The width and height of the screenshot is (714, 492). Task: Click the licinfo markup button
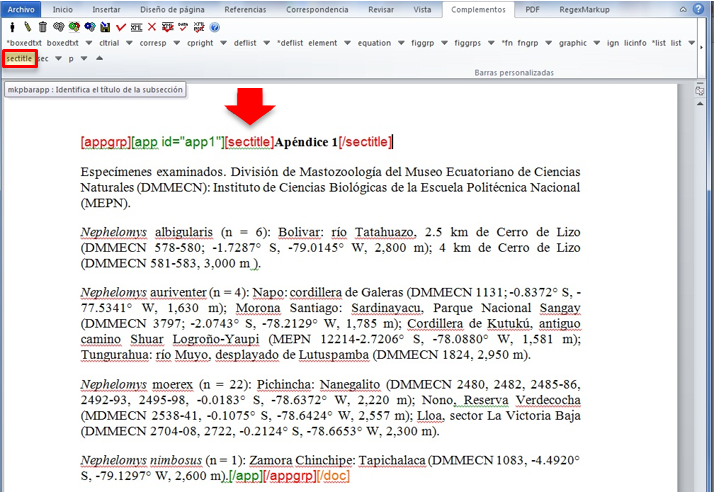coord(635,43)
